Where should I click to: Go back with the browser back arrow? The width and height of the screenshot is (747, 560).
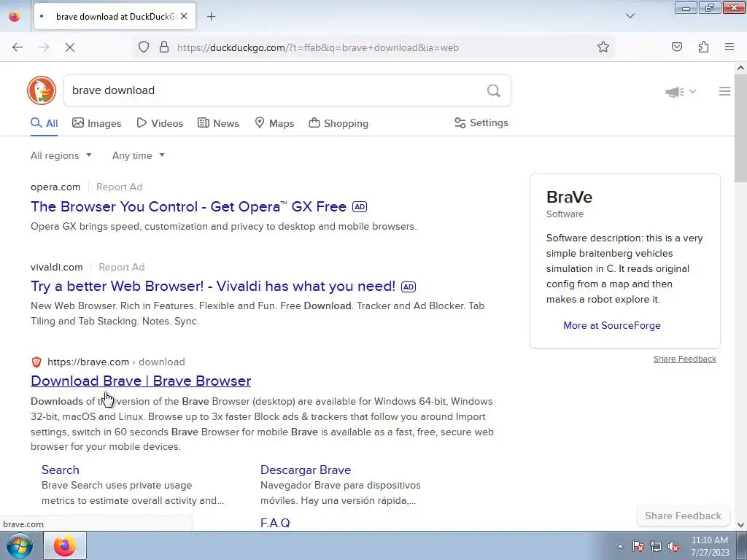tap(18, 47)
